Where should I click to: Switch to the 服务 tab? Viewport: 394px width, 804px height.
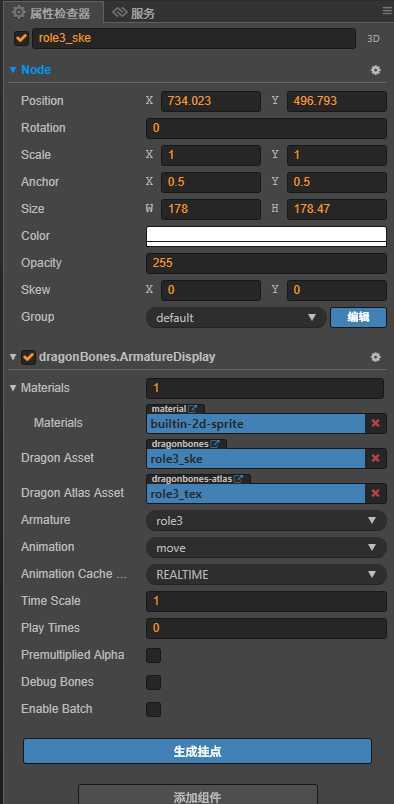134,13
